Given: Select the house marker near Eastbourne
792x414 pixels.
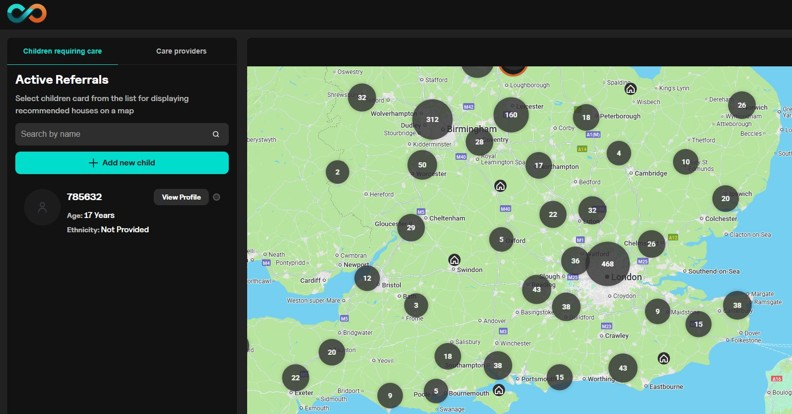Looking at the screenshot, I should coord(663,358).
